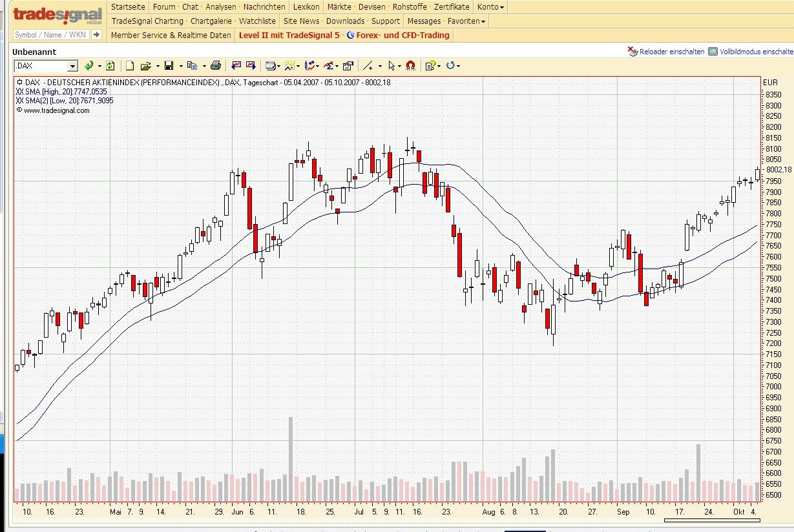Expand the Konto menu dropdown
This screenshot has height=532, width=794.
(490, 7)
